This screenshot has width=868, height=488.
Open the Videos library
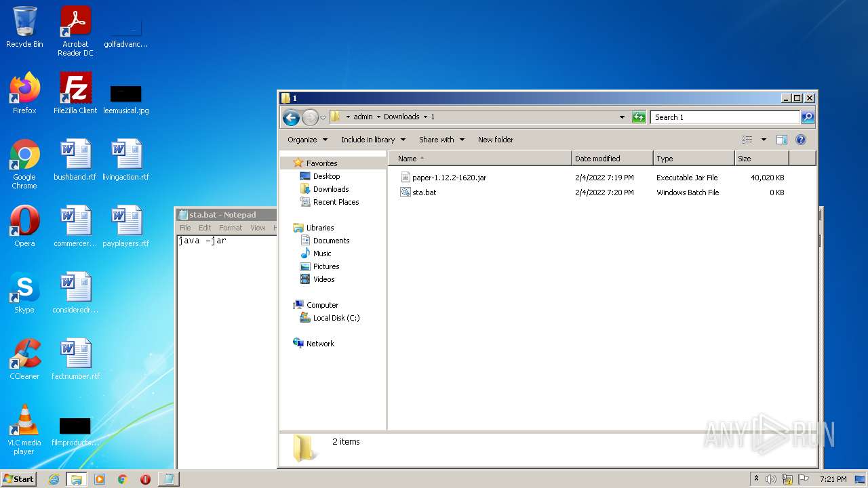click(323, 279)
